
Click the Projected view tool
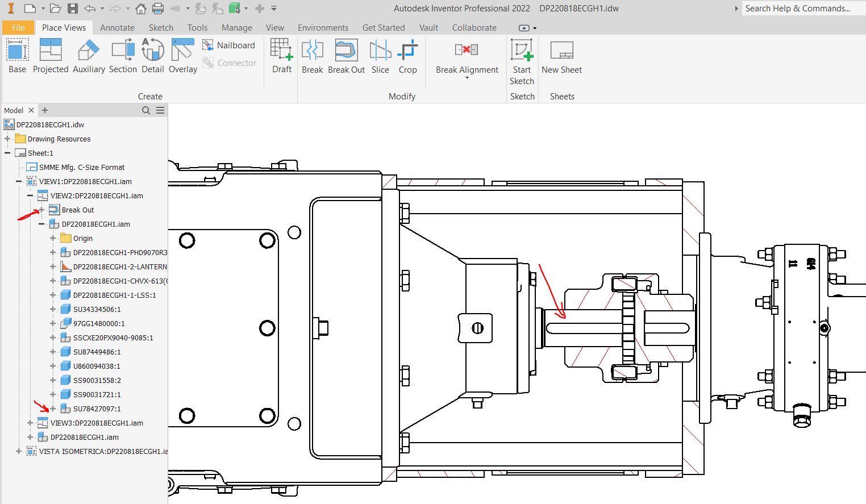point(51,56)
